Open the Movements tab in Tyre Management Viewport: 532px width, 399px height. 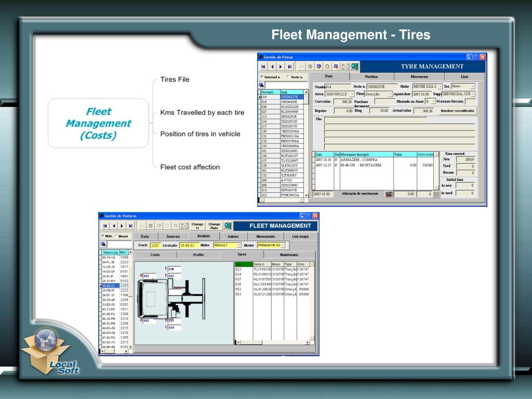(419, 77)
